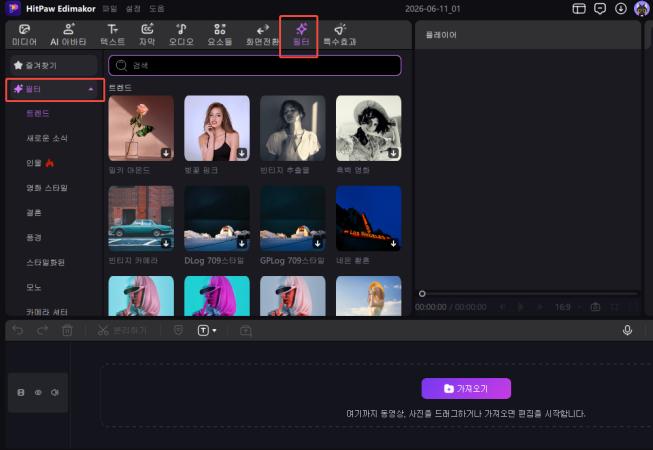
Task: Click the 플레이어 (Player) panel header
Action: pyautogui.click(x=441, y=35)
